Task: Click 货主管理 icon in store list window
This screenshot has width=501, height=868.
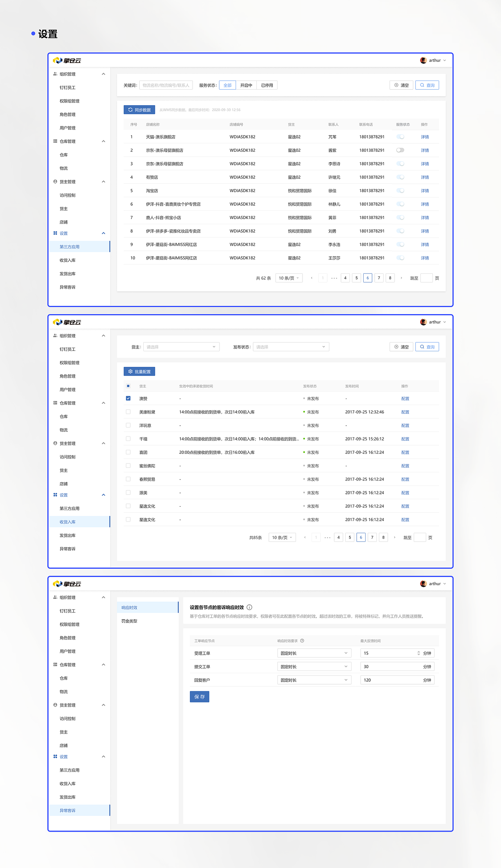Action: tap(55, 182)
